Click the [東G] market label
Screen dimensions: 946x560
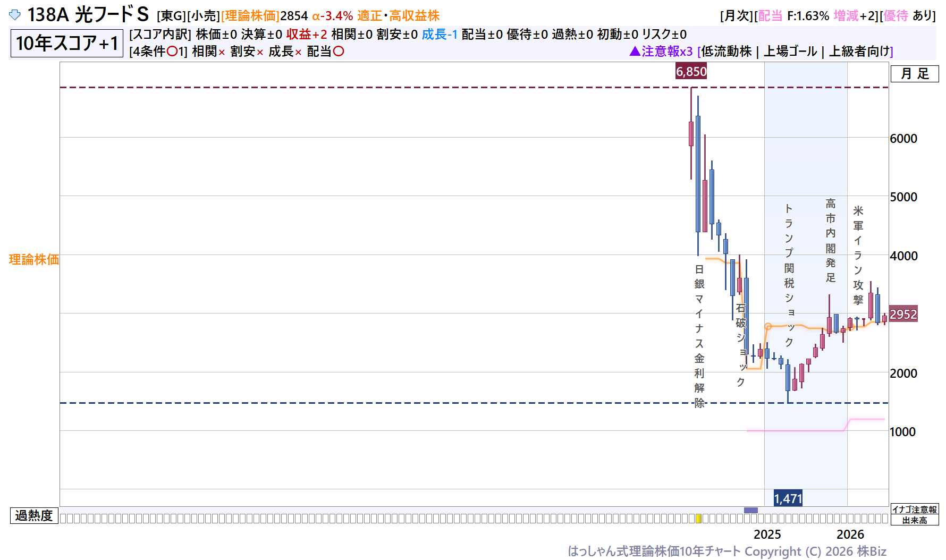[172, 15]
